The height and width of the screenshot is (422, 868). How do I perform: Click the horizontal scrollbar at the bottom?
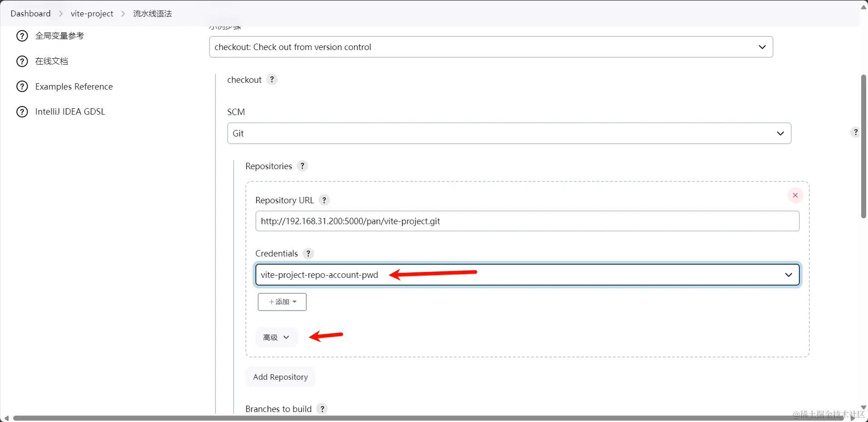point(429,418)
